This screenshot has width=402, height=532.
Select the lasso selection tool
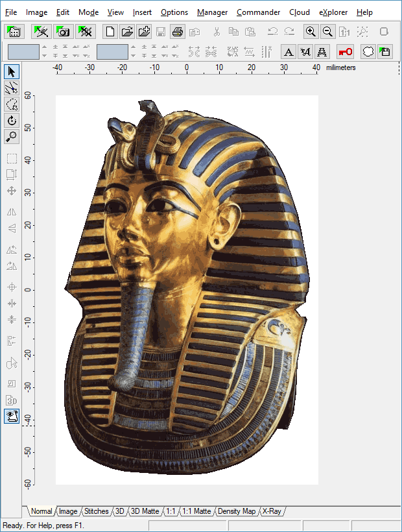(x=12, y=104)
